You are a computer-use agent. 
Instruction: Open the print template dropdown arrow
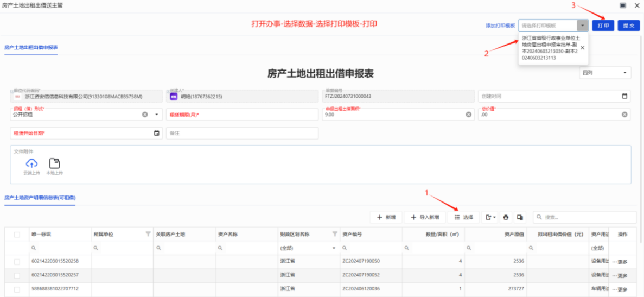[x=582, y=26]
